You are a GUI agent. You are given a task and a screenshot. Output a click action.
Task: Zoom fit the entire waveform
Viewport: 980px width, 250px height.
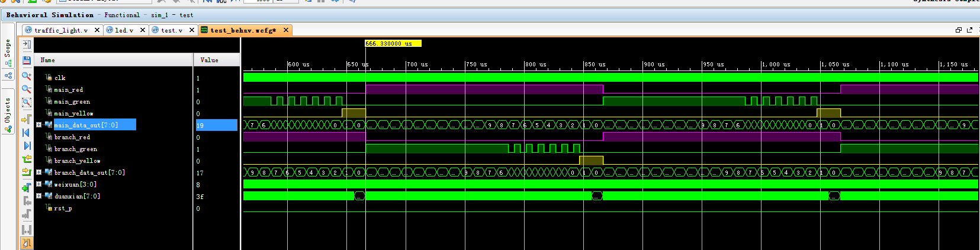tap(27, 102)
